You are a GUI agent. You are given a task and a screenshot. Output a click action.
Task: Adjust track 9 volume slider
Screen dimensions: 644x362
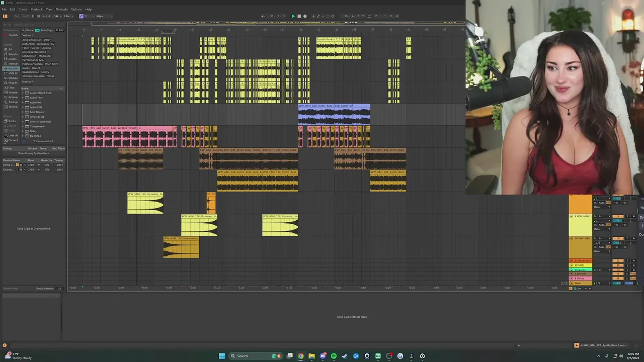click(x=617, y=221)
